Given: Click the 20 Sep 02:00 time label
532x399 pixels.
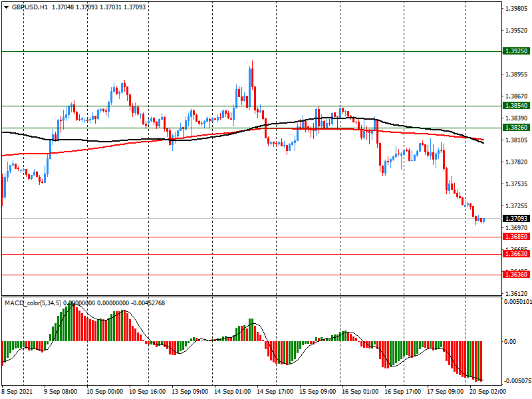Looking at the screenshot, I should click(x=488, y=392).
